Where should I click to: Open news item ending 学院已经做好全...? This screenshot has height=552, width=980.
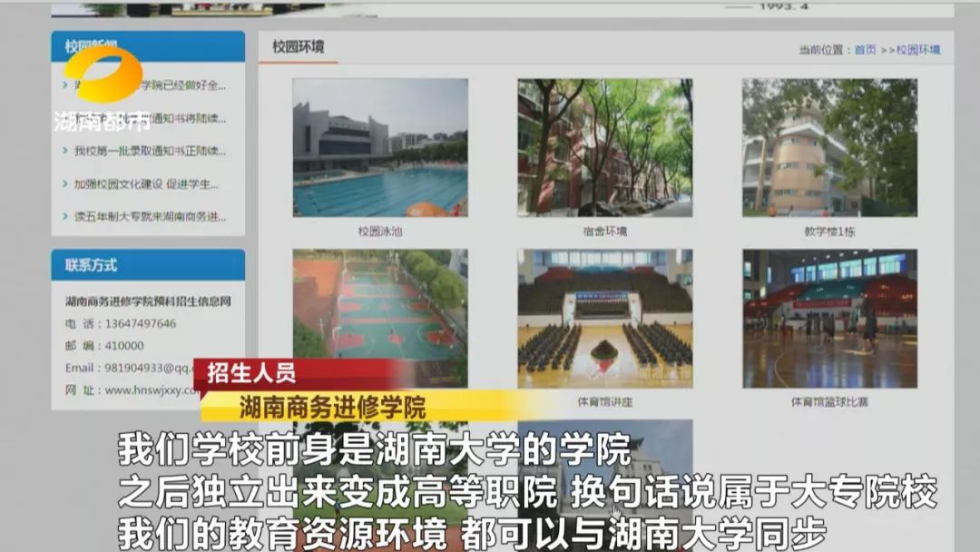150,85
